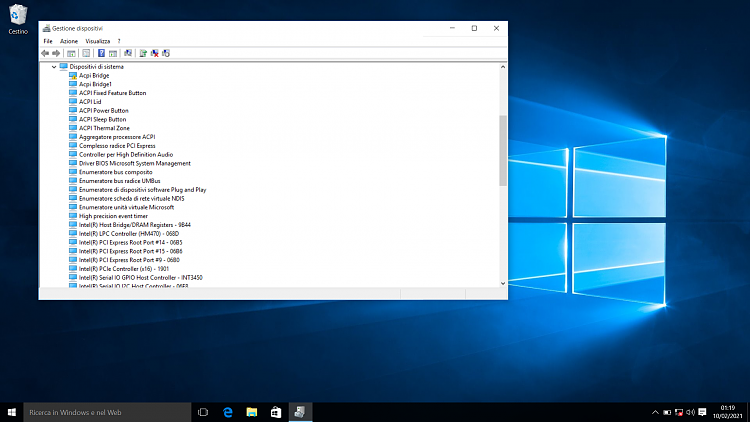The height and width of the screenshot is (422, 750).
Task: Select Driver BIOS Microsoft System Management
Action: click(x=134, y=163)
